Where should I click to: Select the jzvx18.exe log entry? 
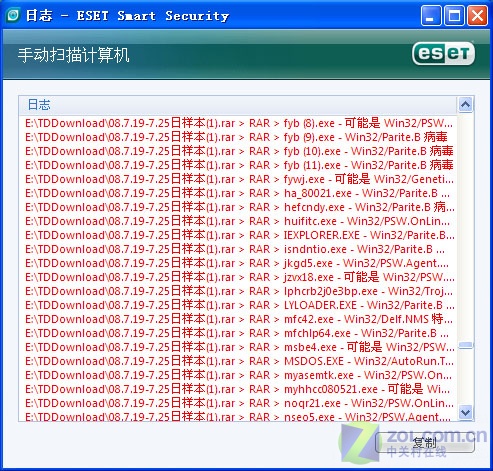239,277
